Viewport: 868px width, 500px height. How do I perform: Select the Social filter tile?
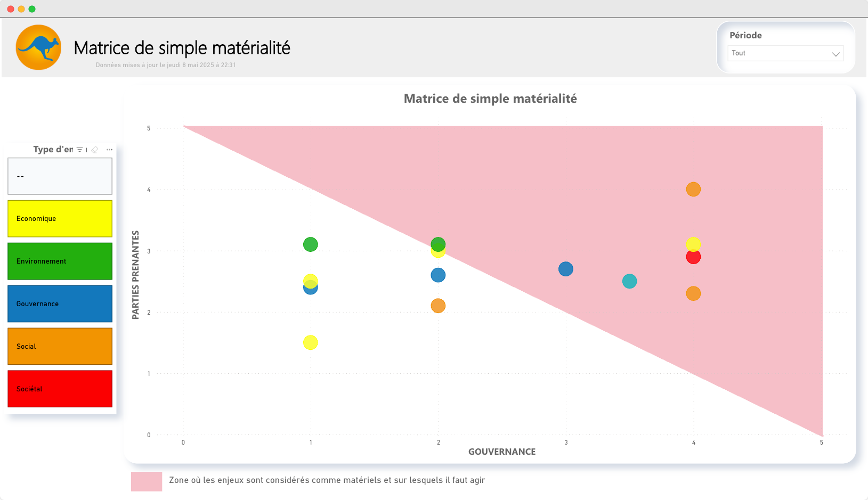[60, 347]
